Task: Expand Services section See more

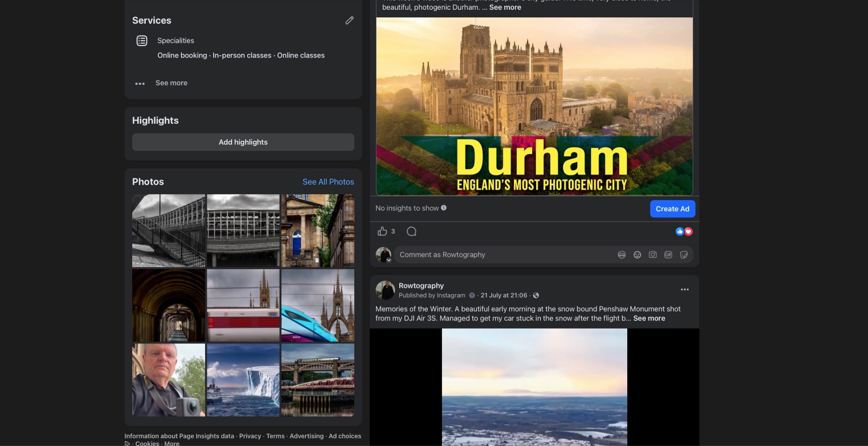Action: [x=171, y=83]
